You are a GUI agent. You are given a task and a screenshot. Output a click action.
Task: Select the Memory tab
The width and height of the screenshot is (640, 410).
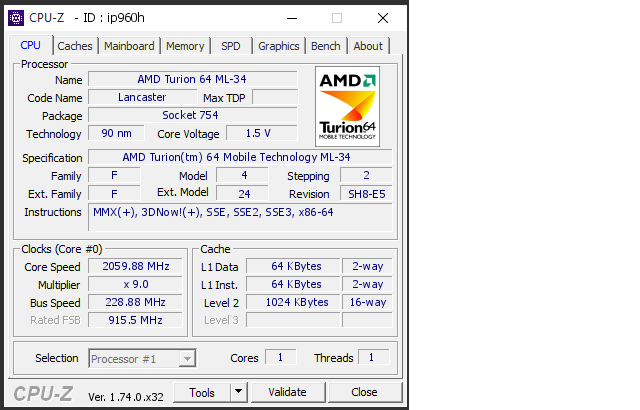tap(185, 46)
